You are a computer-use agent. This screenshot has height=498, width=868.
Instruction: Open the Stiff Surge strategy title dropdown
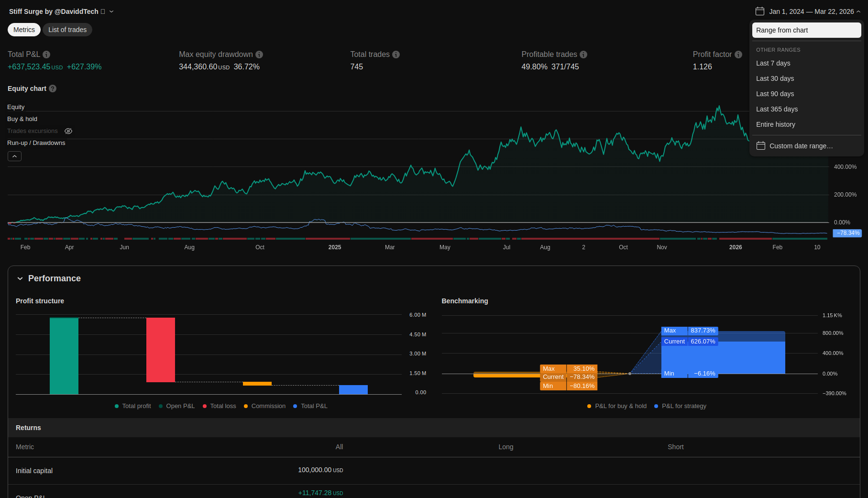click(111, 11)
